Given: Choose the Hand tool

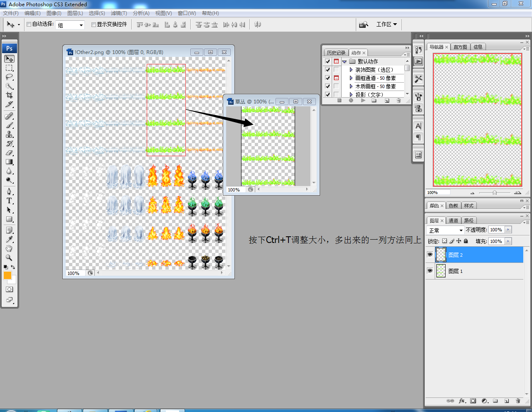Looking at the screenshot, I should click(9, 248).
